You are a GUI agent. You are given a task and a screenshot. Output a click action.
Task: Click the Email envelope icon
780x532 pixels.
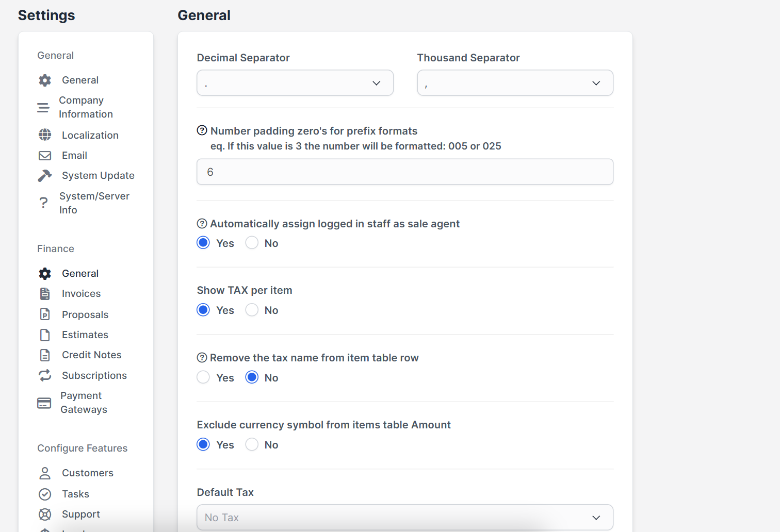click(45, 155)
